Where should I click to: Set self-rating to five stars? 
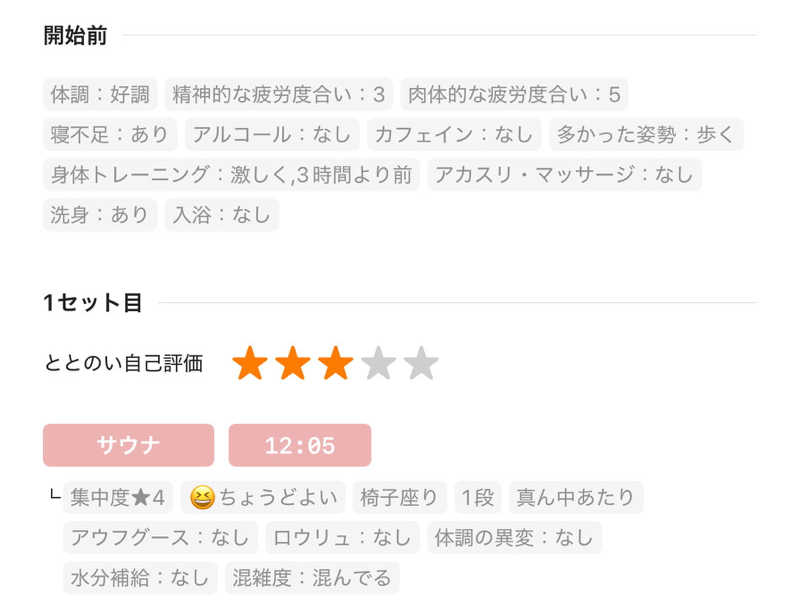click(421, 364)
